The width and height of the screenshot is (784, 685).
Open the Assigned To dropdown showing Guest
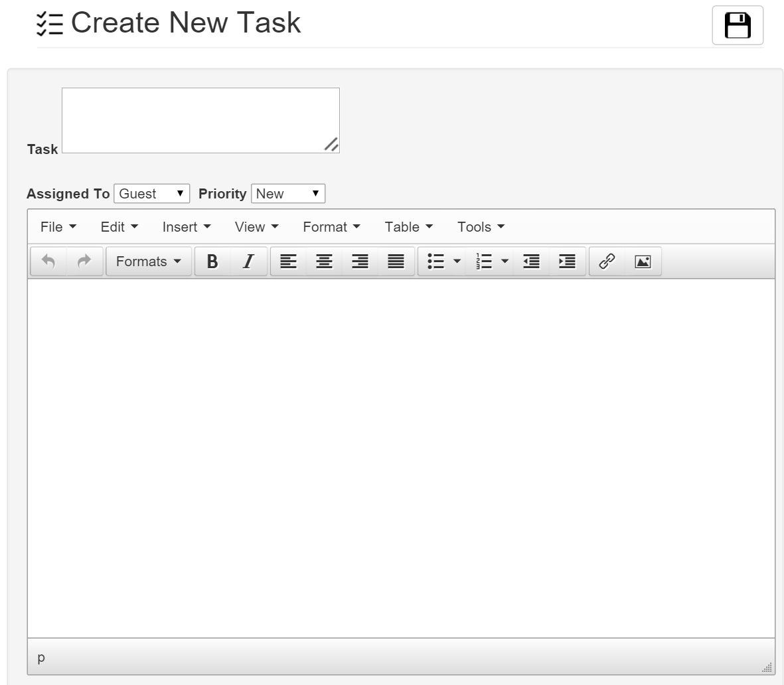(x=152, y=194)
